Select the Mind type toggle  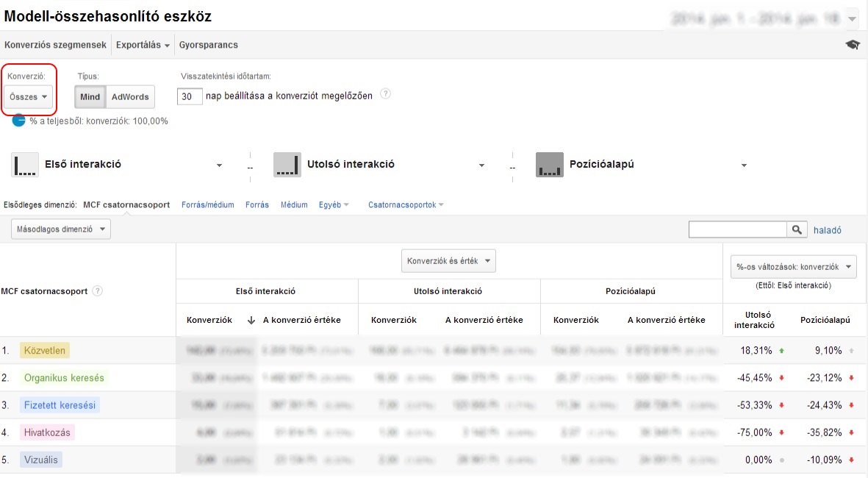[90, 96]
